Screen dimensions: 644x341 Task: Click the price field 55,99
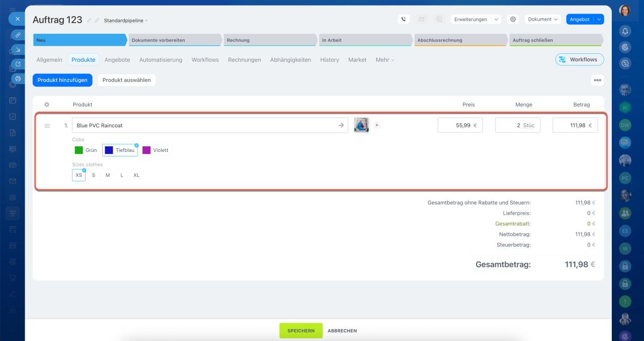460,125
